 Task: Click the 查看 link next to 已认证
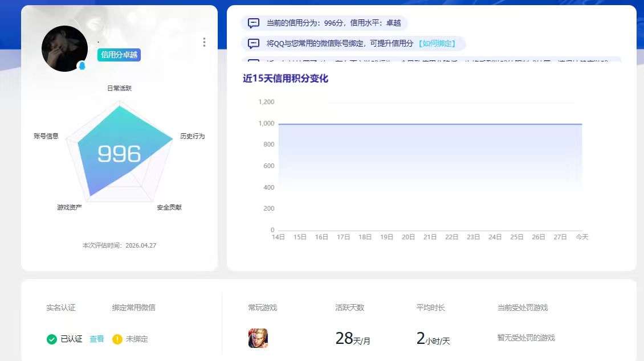(x=96, y=338)
